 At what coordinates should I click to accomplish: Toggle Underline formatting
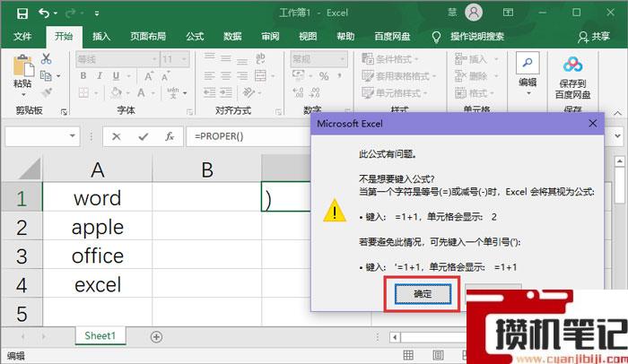point(116,75)
